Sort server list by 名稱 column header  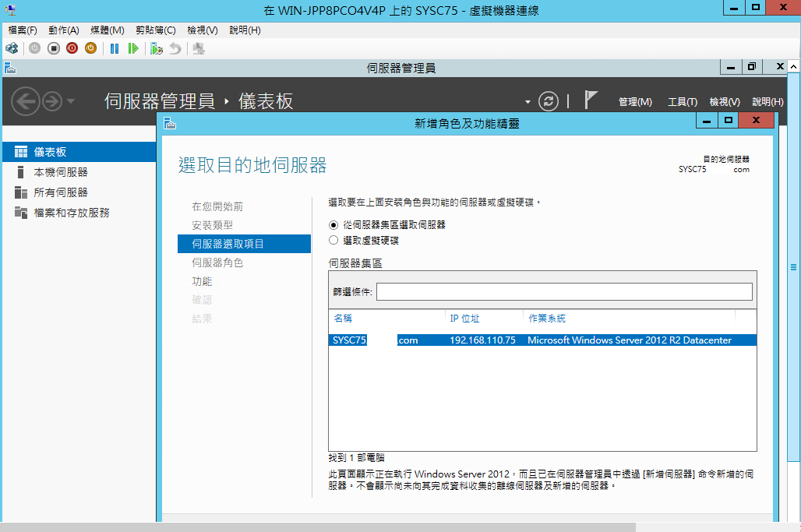pyautogui.click(x=343, y=318)
